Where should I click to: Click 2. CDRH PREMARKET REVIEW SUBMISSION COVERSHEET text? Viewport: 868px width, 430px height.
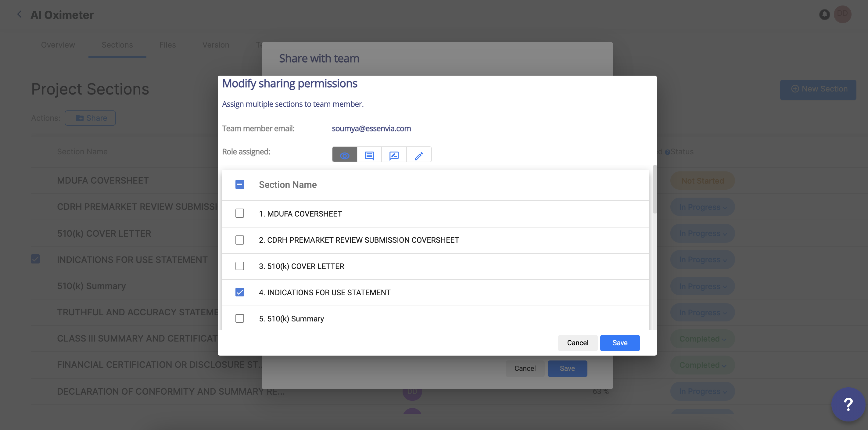tap(359, 240)
